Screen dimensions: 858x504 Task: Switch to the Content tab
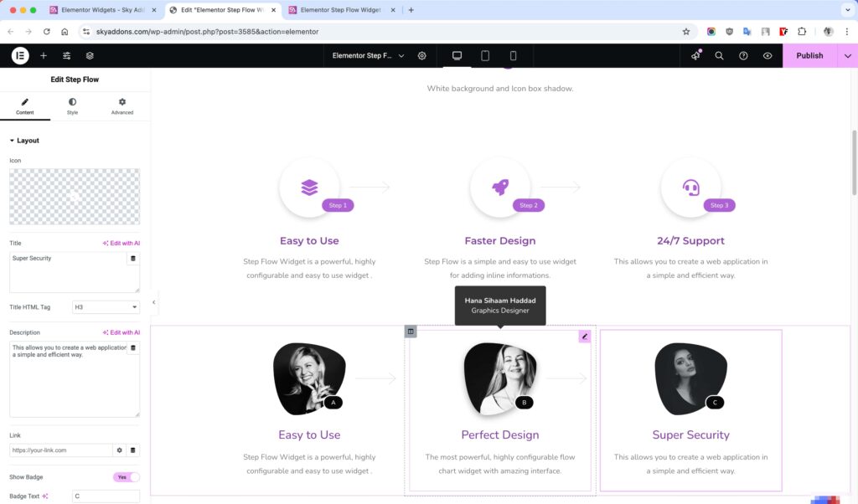tap(24, 106)
